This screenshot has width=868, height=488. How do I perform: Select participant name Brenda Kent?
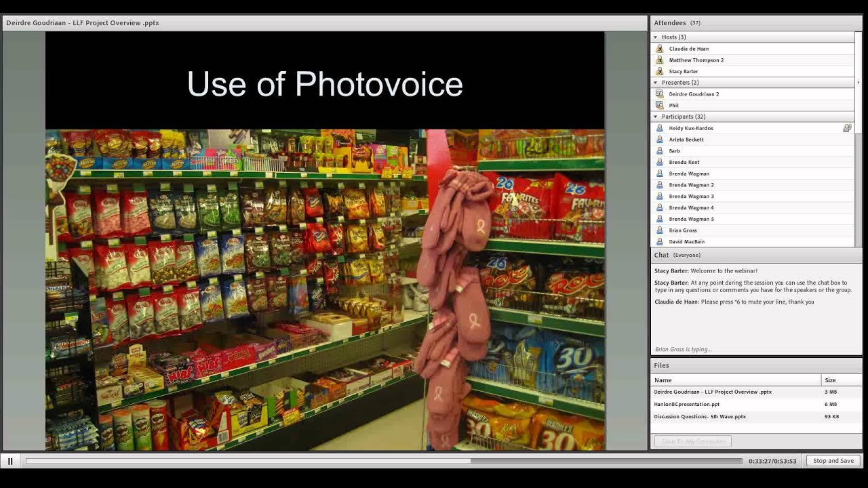click(684, 162)
